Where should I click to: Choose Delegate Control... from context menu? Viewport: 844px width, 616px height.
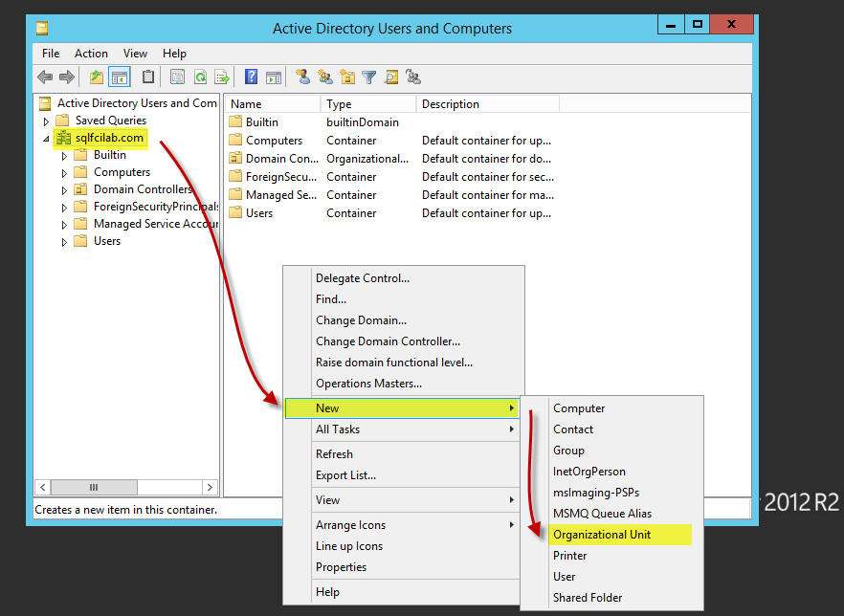(x=402, y=278)
